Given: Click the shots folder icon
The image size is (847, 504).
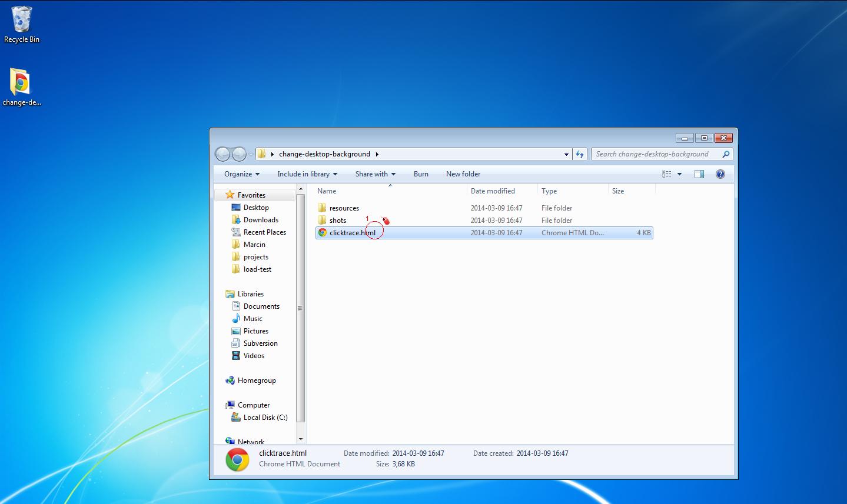Looking at the screenshot, I should click(322, 220).
